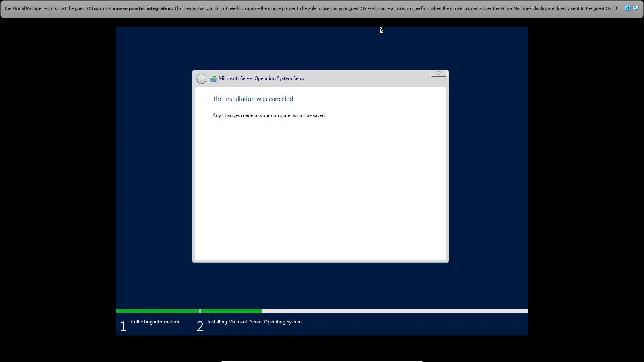Close the Microsoft Server Operating System Setup dialog
This screenshot has width=644, height=362.
point(439,73)
